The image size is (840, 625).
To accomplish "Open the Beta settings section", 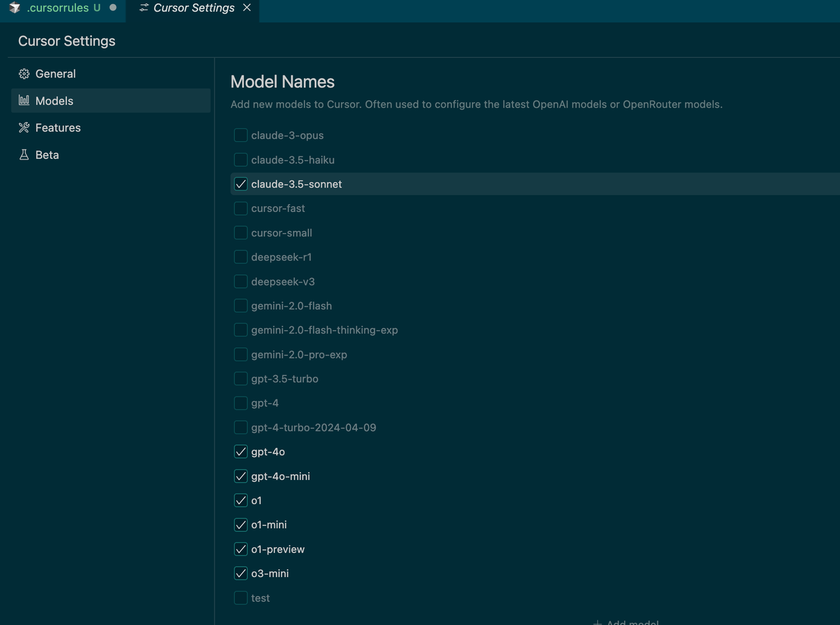I will 111,154.
